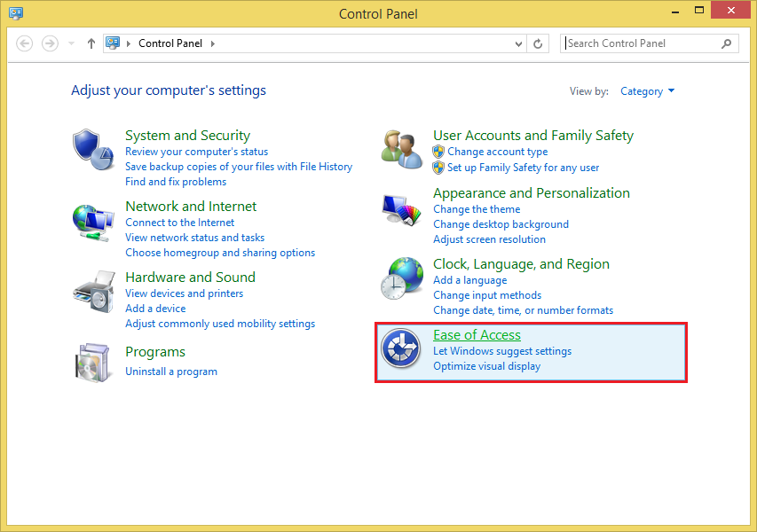Open the Ease of Access heading link
This screenshot has width=757, height=532.
tap(477, 335)
